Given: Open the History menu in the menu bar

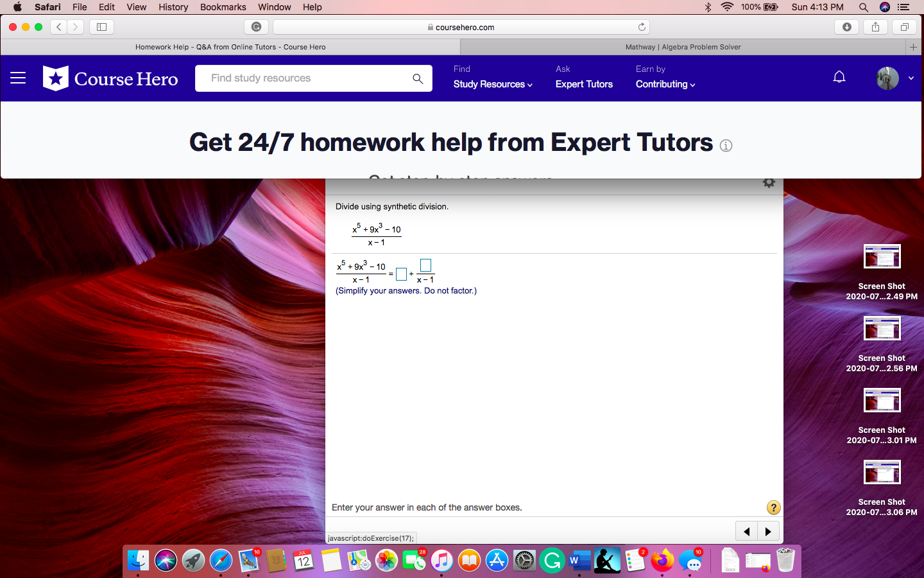Looking at the screenshot, I should 173,7.
